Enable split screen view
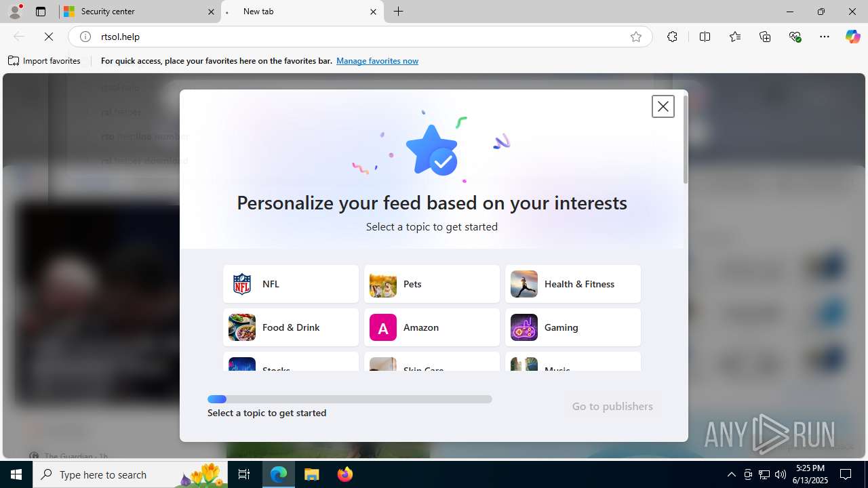Screen dimensions: 868x488 click(x=705, y=37)
